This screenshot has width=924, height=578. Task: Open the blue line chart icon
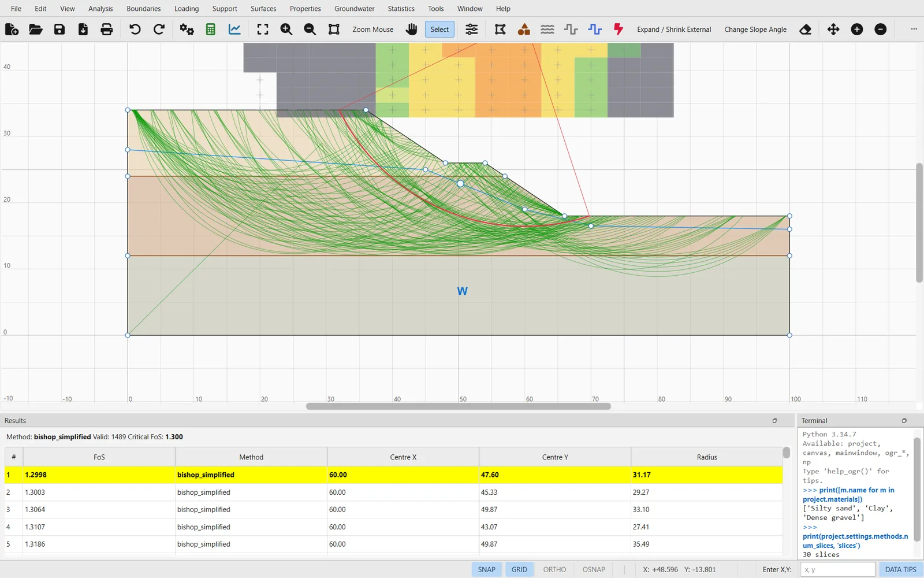pos(234,29)
